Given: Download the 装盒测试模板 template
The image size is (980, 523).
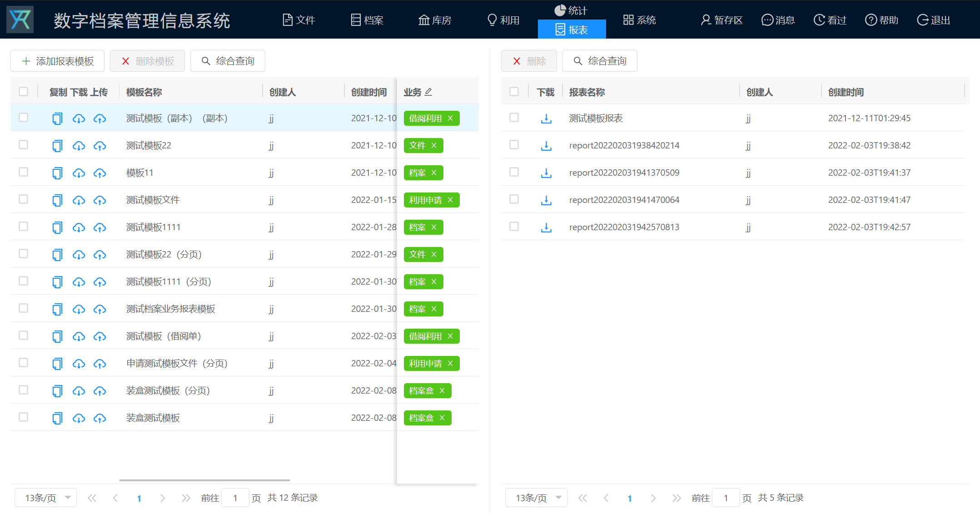Looking at the screenshot, I should pos(79,418).
